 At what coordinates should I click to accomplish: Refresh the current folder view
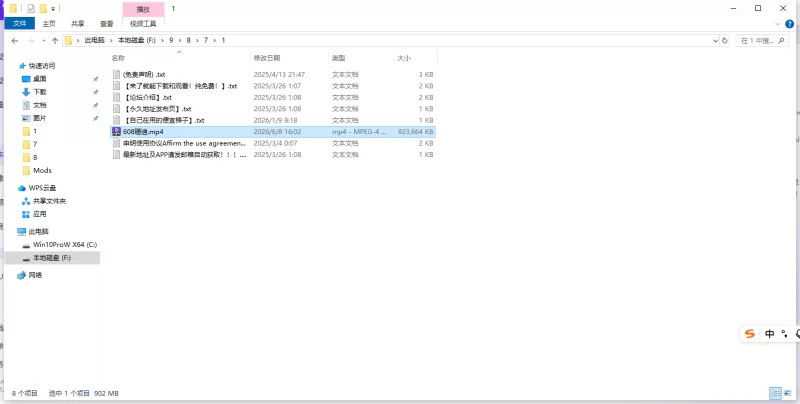pyautogui.click(x=725, y=41)
